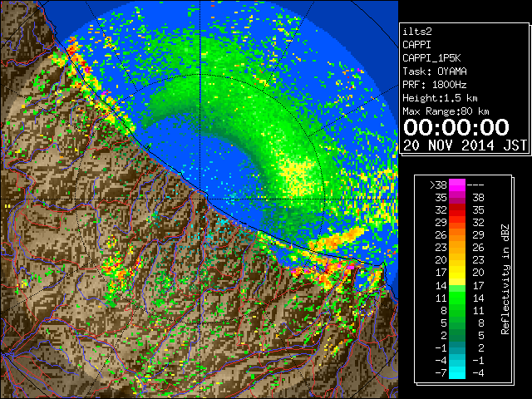Click the '>38' legend label
532x399 pixels.
tap(438, 185)
